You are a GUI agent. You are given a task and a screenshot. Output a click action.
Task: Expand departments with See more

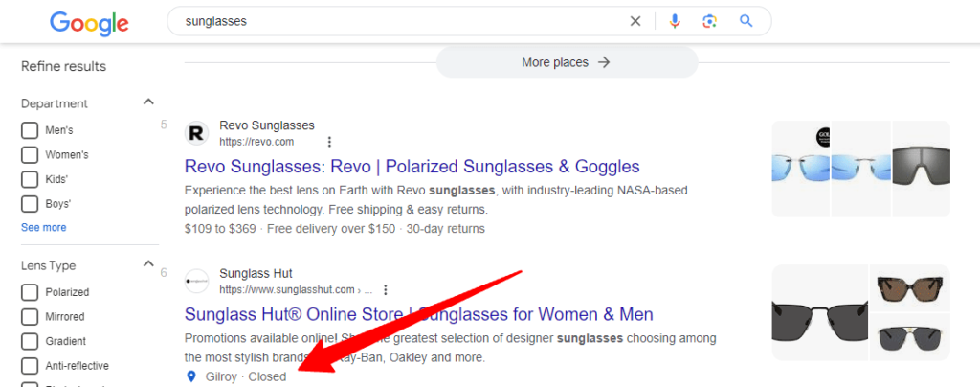[x=43, y=228]
